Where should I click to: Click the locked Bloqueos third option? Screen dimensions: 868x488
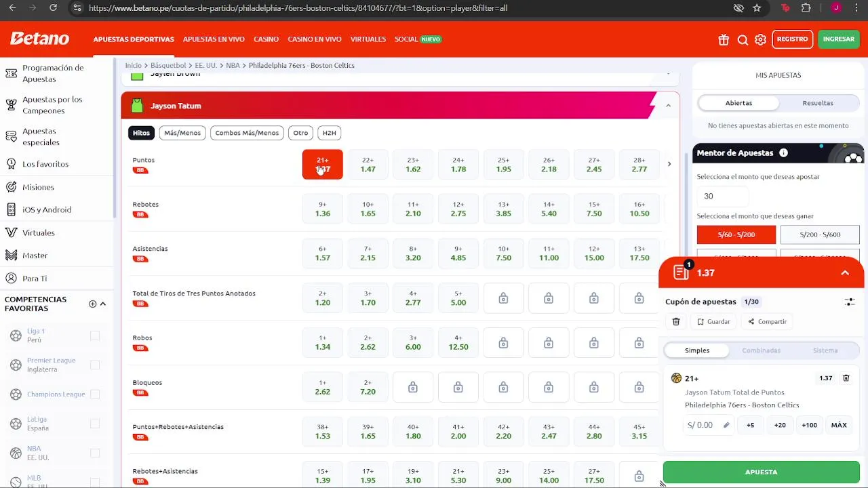413,388
